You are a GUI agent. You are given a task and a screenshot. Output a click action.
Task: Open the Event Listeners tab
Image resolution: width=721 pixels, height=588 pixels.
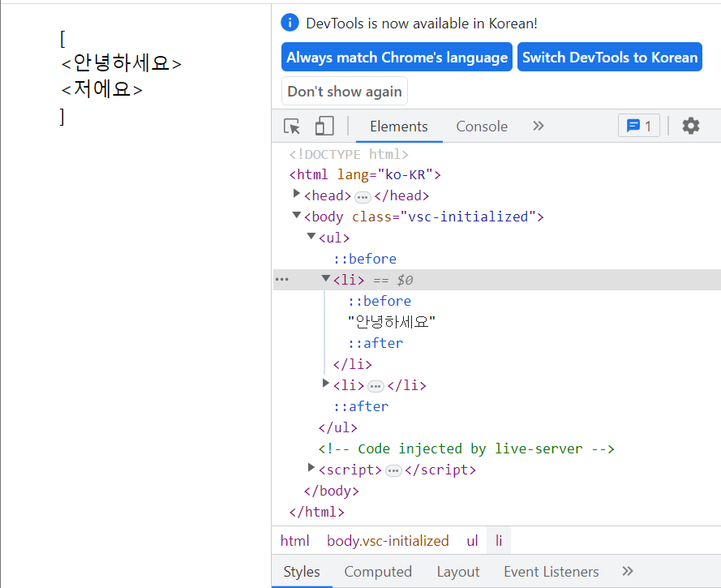tap(551, 572)
